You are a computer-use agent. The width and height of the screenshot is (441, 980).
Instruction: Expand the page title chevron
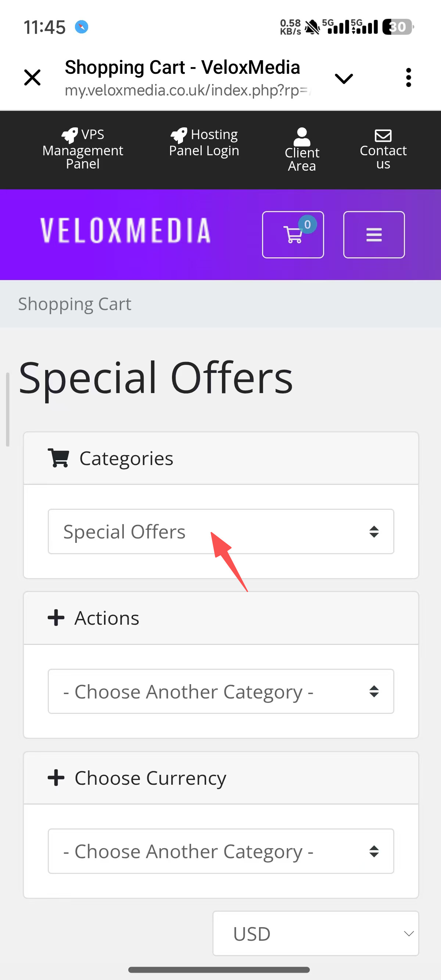pyautogui.click(x=344, y=79)
